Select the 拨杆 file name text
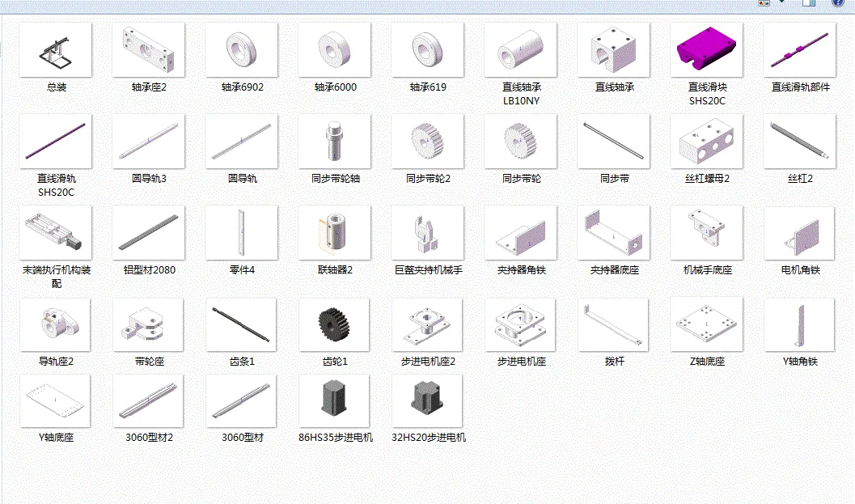855x504 pixels. (615, 361)
